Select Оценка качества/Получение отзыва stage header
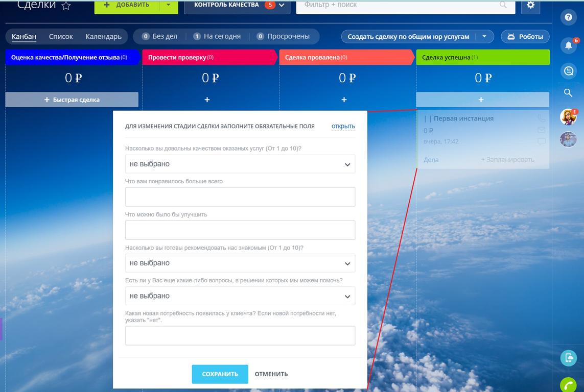This screenshot has width=584, height=392. pos(73,57)
